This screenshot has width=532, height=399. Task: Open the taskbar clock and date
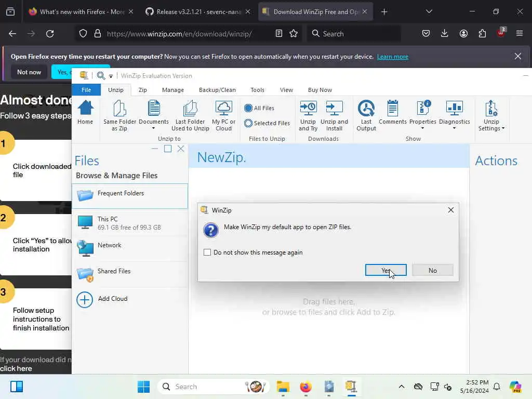(474, 387)
